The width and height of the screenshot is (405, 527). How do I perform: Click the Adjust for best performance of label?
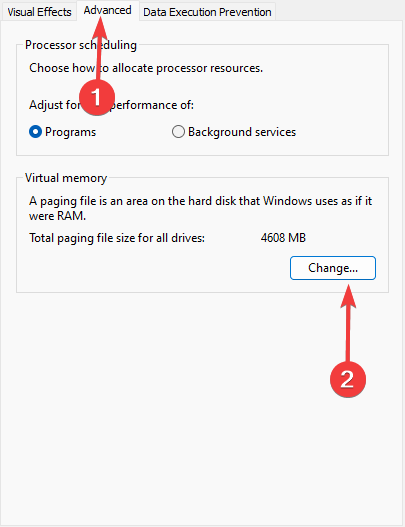(111, 105)
